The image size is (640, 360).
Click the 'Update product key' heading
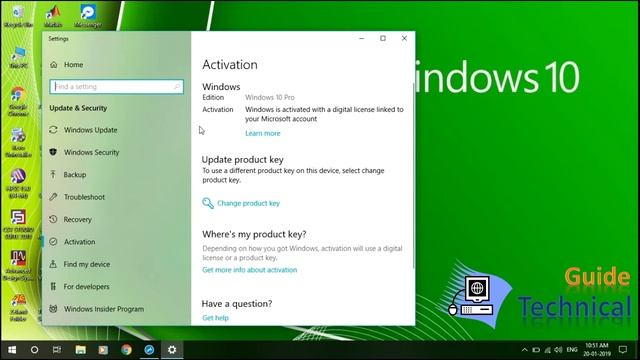242,160
